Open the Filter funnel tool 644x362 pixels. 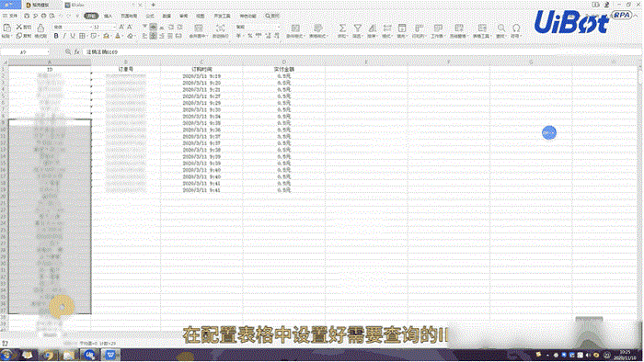358,28
